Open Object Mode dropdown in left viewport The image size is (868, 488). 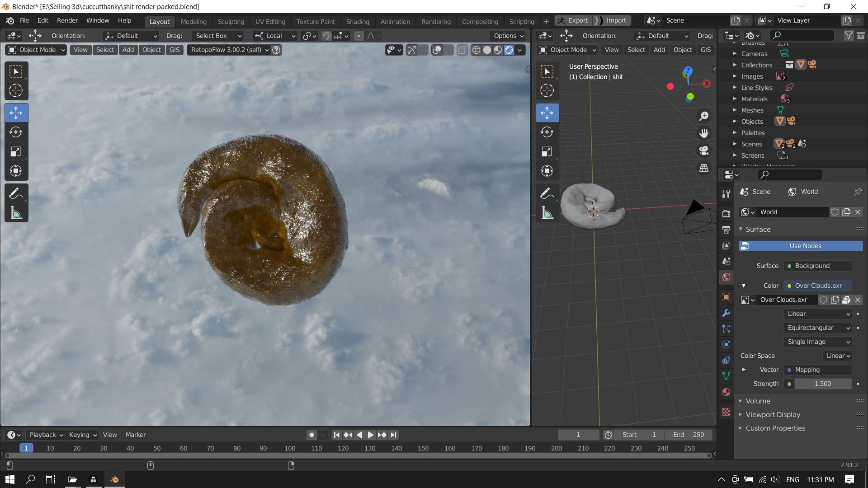coord(36,50)
